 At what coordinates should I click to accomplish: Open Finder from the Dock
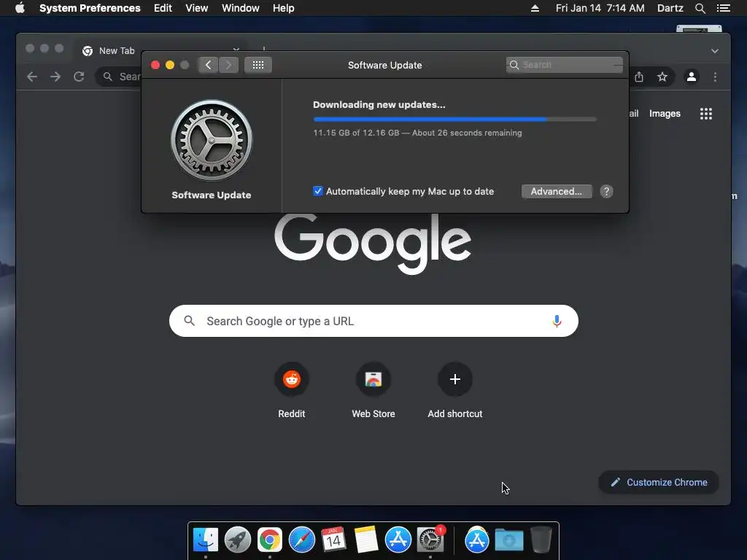205,540
